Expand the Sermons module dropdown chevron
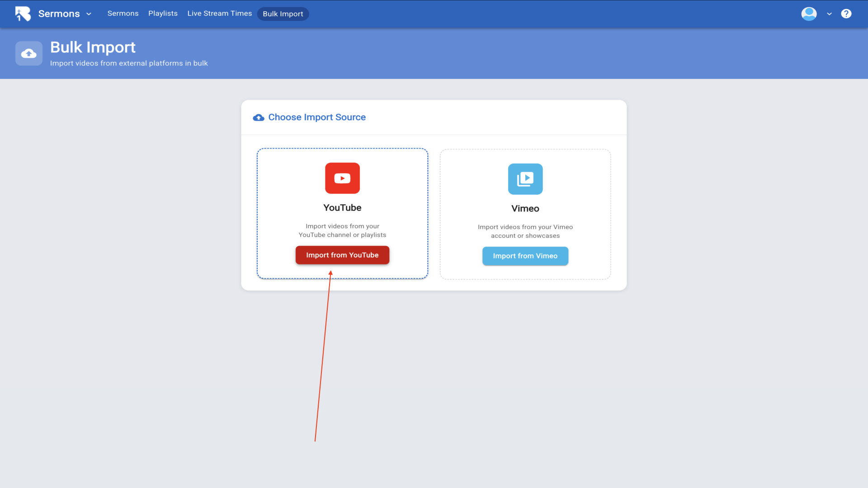 coord(89,14)
